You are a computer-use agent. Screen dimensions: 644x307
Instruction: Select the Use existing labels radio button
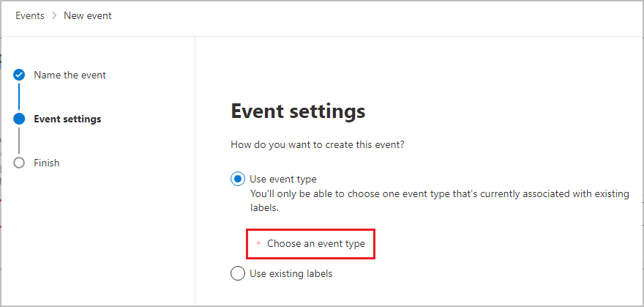[238, 274]
